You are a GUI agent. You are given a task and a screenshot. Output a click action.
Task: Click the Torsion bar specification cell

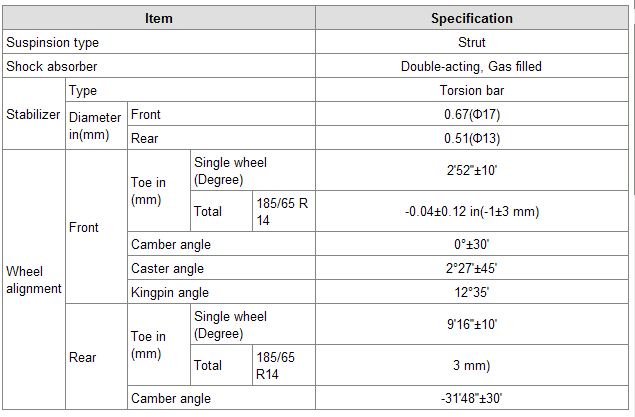point(471,90)
